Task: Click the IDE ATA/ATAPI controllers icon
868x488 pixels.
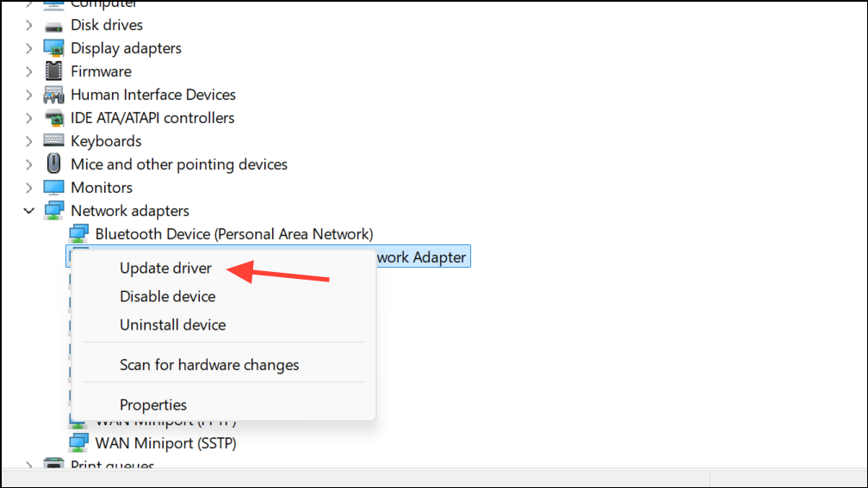Action: [x=53, y=119]
